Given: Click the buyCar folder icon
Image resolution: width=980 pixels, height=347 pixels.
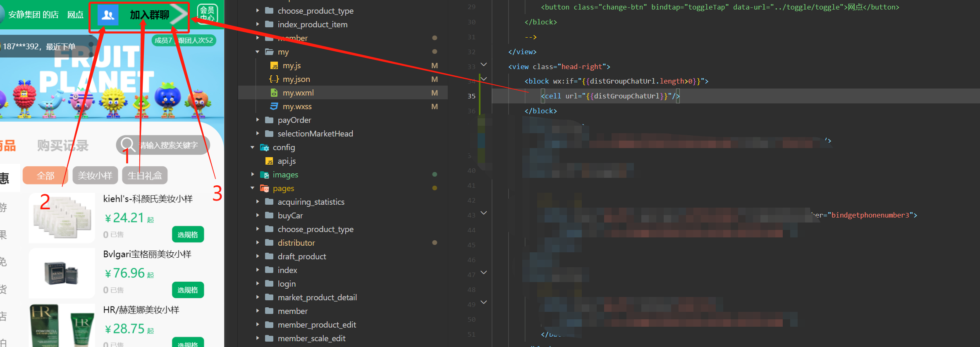Looking at the screenshot, I should point(269,215).
